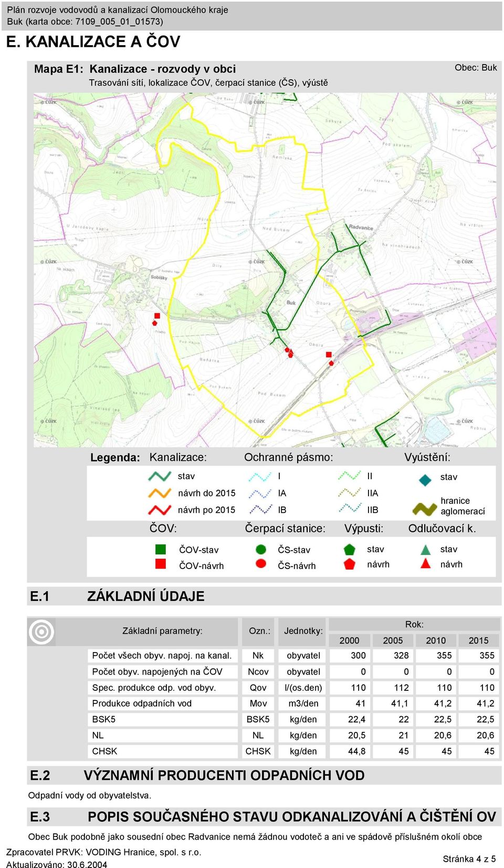Click the 'Produkce odpadních vod' row label
Image resolution: width=504 pixels, height=868 pixels.
(x=142, y=703)
